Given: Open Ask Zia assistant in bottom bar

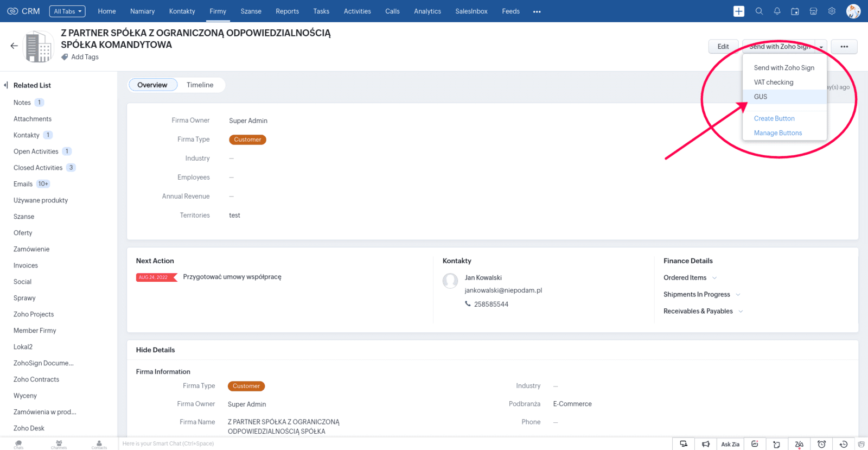Looking at the screenshot, I should (730, 444).
